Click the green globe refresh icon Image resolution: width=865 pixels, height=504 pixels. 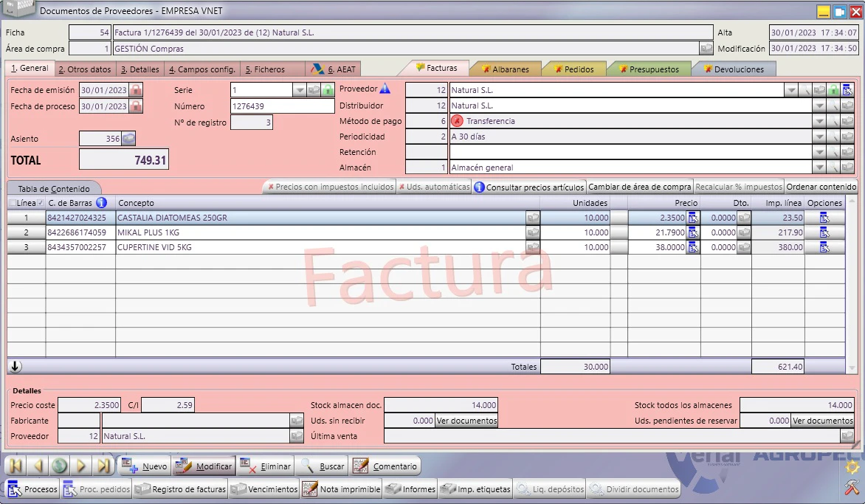click(60, 466)
